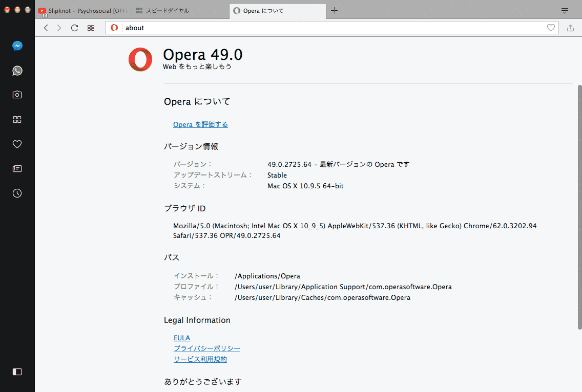
Task: Go back to the previous page
Action: [46, 28]
